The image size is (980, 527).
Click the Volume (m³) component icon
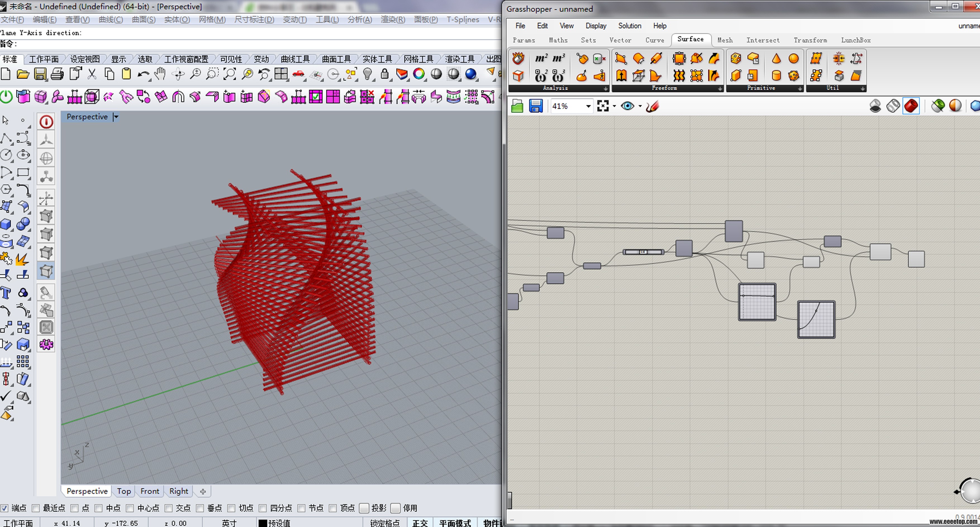tap(558, 58)
